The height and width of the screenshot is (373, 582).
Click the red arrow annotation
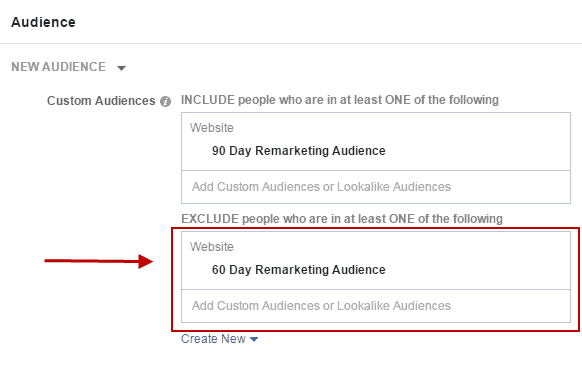point(99,261)
